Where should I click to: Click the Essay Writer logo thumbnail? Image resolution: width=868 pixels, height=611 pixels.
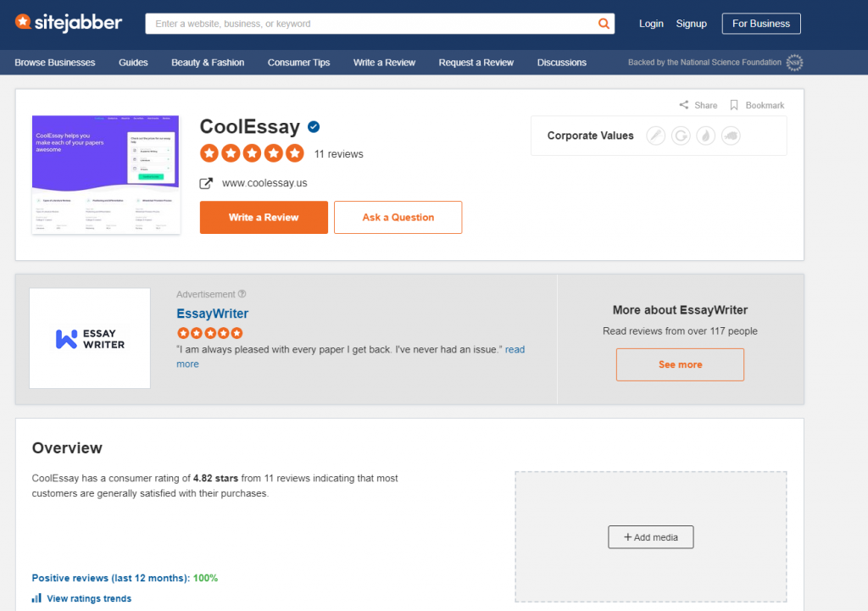(x=90, y=338)
